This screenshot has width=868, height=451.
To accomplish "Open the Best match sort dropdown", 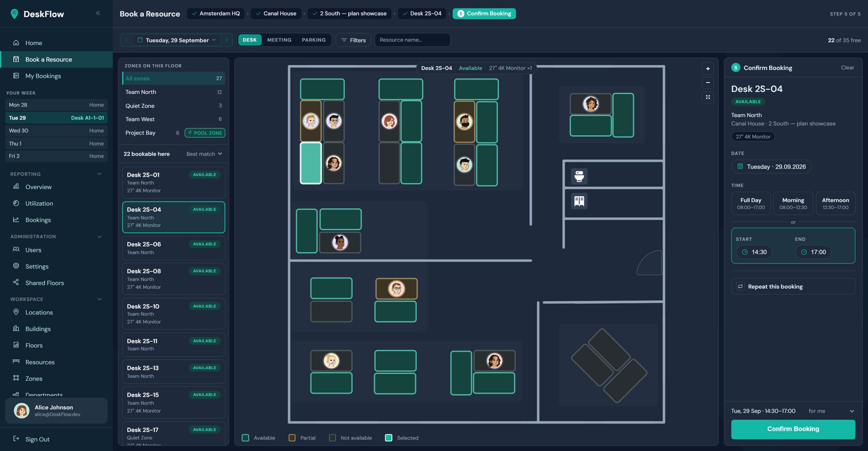I will (x=204, y=154).
